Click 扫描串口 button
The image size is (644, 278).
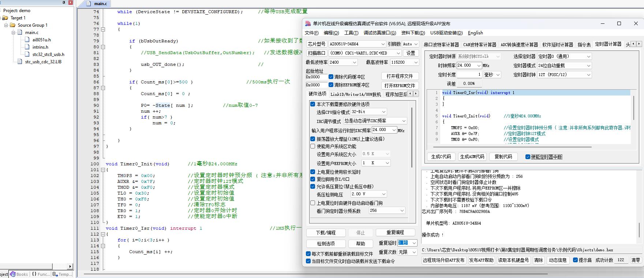pos(317,53)
